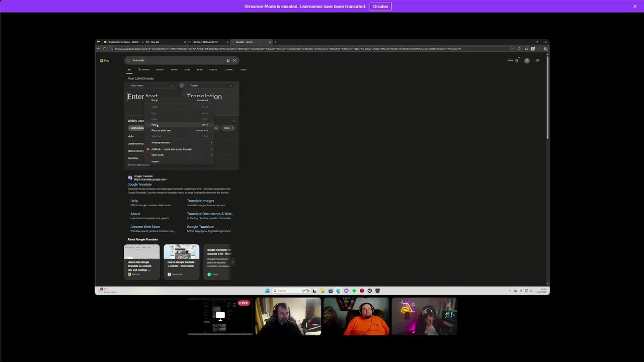Advance the About Google Translate carousel arrow
644x362 pixels.
[x=232, y=262]
